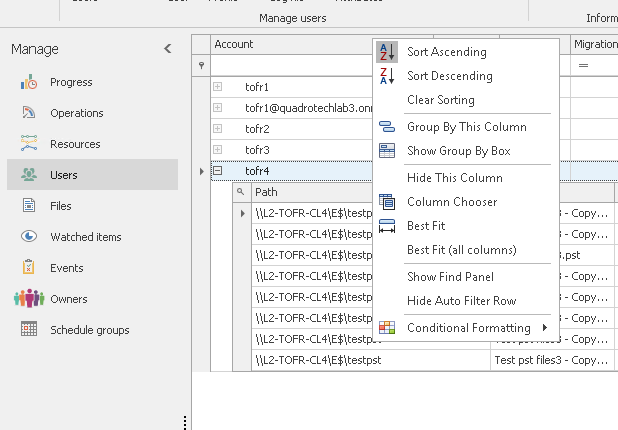
Task: Click the pane splitter dots handle
Action: [x=185, y=422]
